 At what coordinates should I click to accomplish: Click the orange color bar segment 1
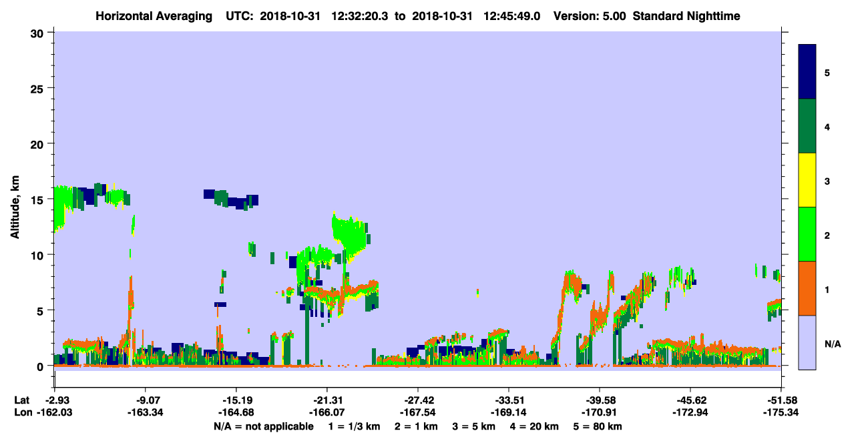coord(807,288)
